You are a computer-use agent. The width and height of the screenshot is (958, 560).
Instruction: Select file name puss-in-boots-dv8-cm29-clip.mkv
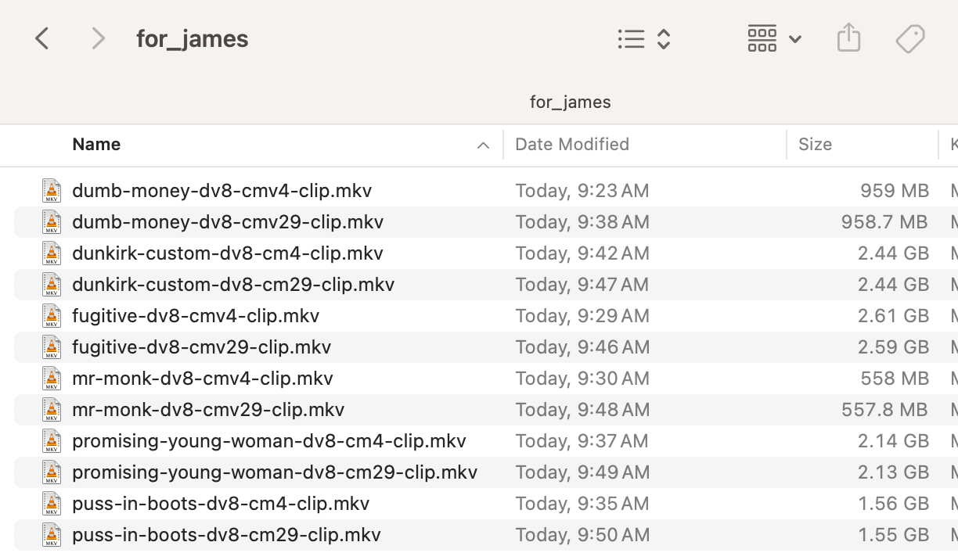tap(226, 534)
